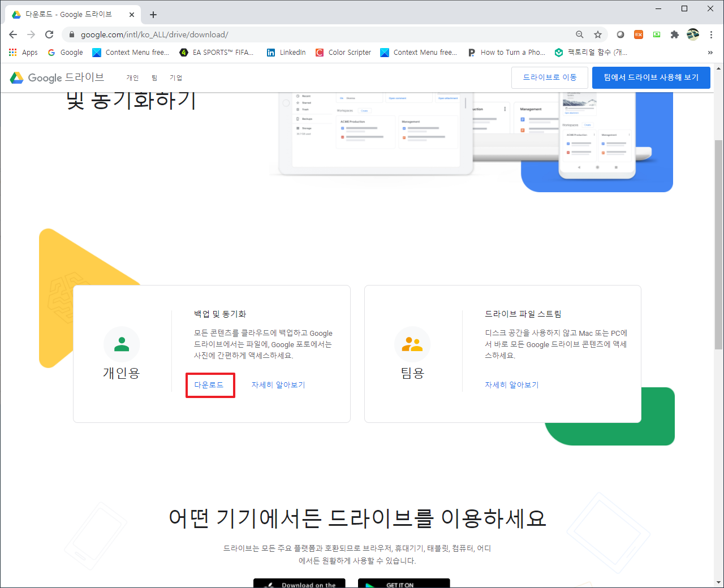Screen dimensions: 724x588
Task: Click the 드라이브로 이동 button
Action: click(550, 77)
